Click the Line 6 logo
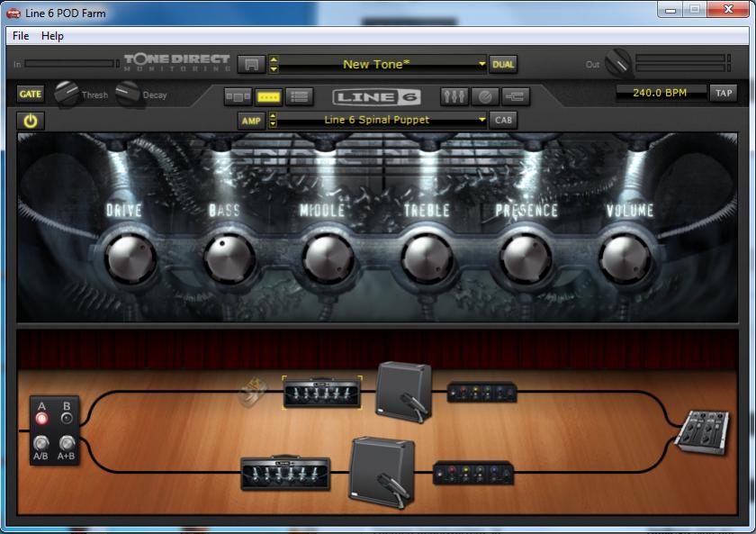The width and height of the screenshot is (756, 534). pos(376,97)
